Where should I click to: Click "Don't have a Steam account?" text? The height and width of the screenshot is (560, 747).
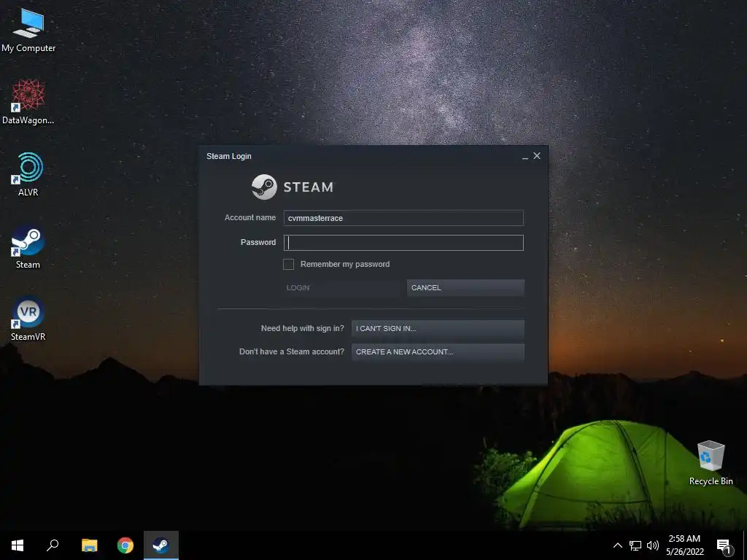coord(292,351)
